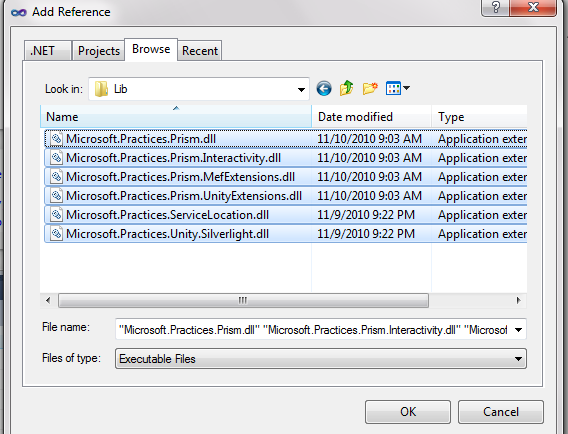Click the Type cell of Prism.Interactivity.dll row
This screenshot has height=434, width=568.
pos(482,158)
